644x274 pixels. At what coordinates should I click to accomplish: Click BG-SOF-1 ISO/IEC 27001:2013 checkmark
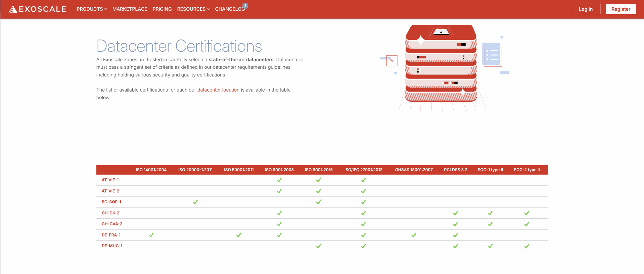(364, 202)
